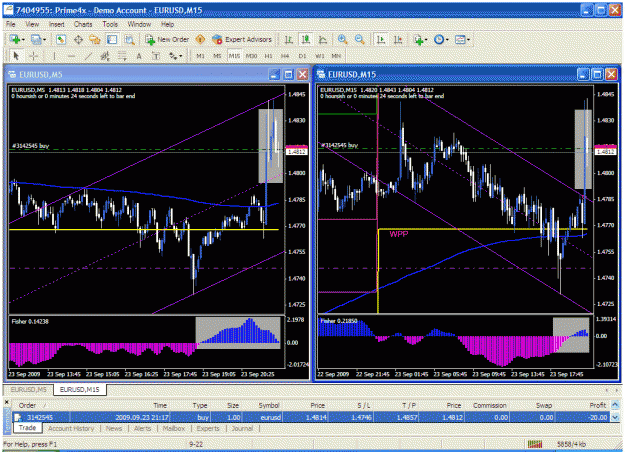Switch to the M1 timeframe
The width and height of the screenshot is (625, 452).
tap(200, 56)
